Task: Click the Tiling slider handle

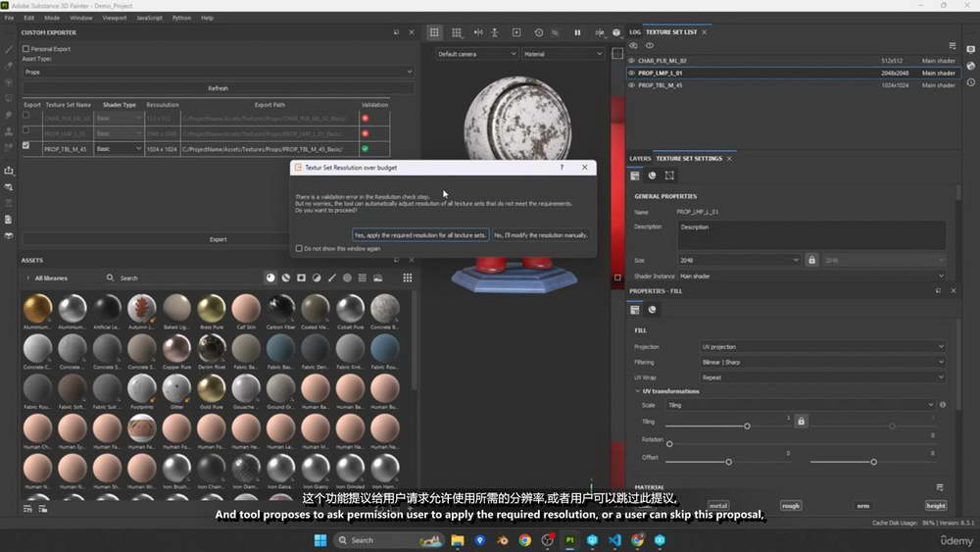Action: pyautogui.click(x=747, y=427)
